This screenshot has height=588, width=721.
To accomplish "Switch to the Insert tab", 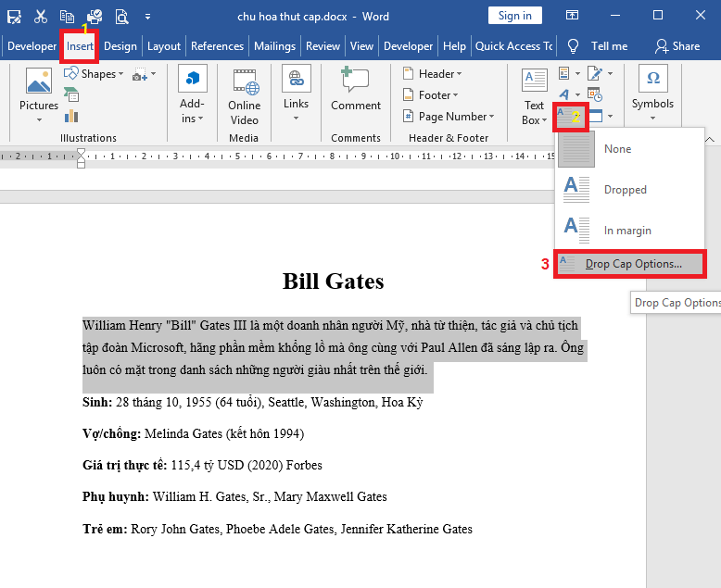I will 80,46.
